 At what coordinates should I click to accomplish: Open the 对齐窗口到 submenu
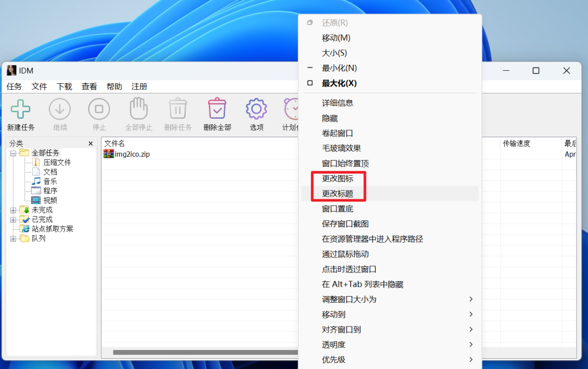[390, 329]
